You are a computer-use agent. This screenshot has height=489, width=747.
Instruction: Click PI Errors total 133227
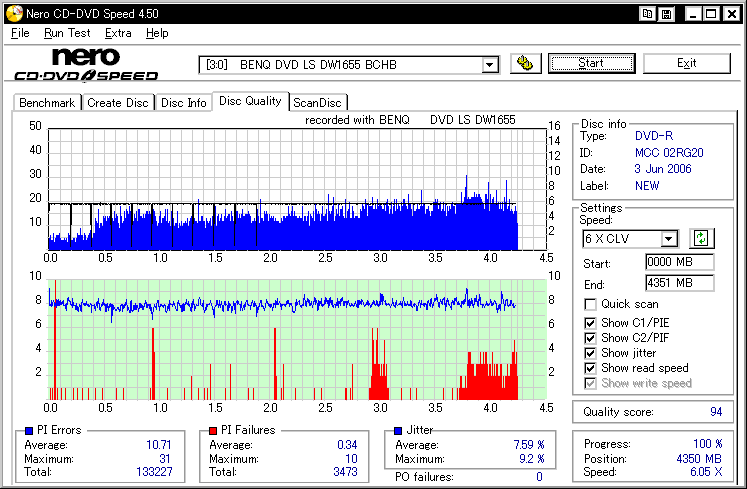(x=154, y=472)
